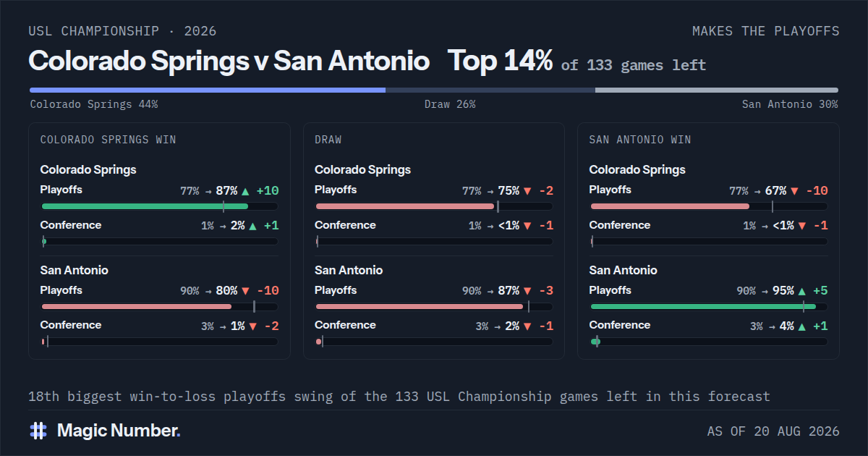Click red down arrow beside Draw San Antonio 87%
This screenshot has width=868, height=456.
[x=527, y=291]
